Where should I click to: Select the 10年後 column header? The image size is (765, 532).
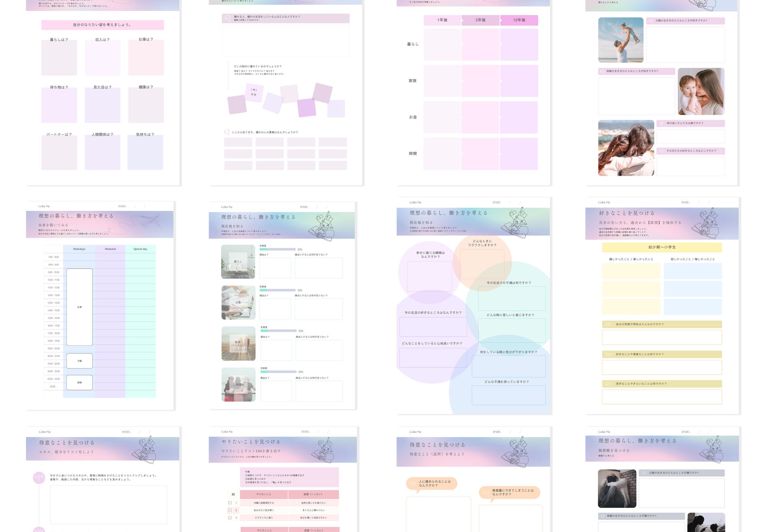[519, 20]
